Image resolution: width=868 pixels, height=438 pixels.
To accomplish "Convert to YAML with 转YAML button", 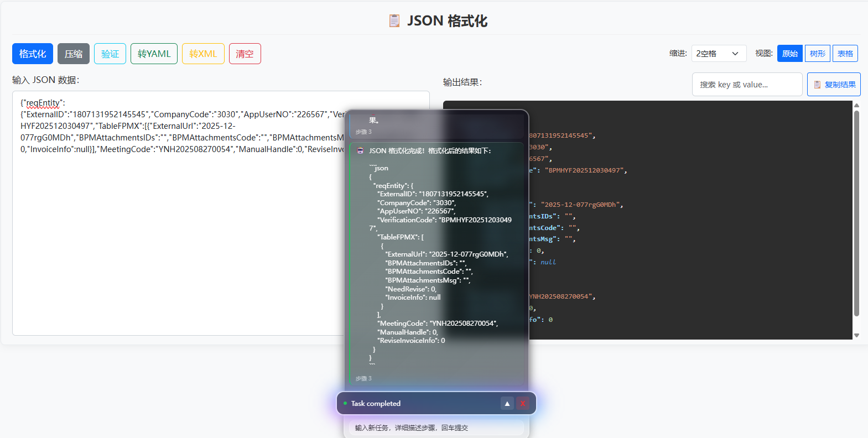I will [x=154, y=54].
